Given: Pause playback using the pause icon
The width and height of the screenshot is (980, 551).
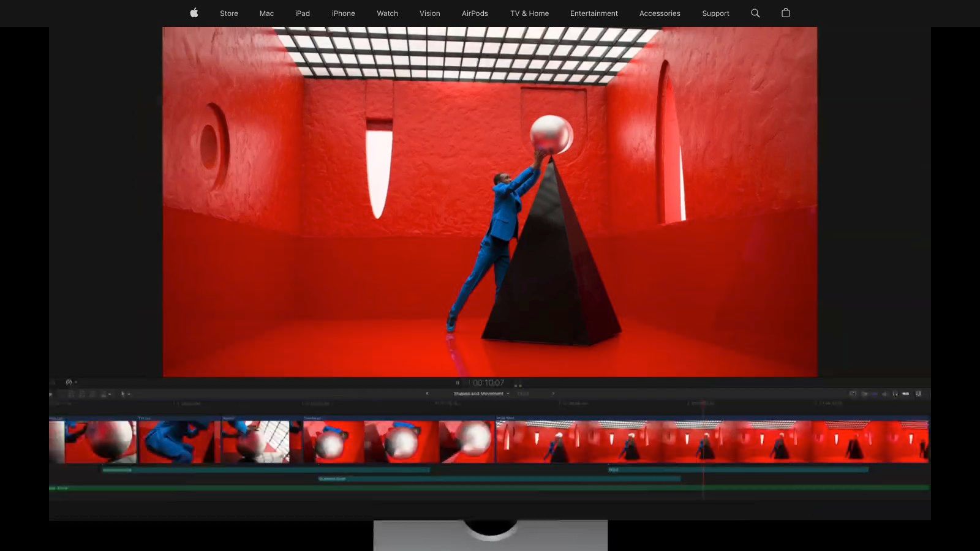Looking at the screenshot, I should tap(458, 383).
